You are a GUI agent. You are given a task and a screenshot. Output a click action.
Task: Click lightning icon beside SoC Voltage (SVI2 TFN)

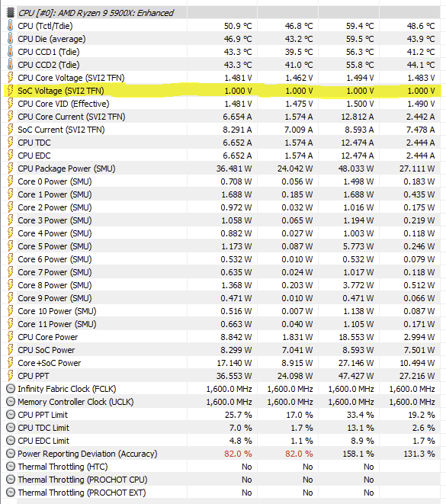coord(10,91)
